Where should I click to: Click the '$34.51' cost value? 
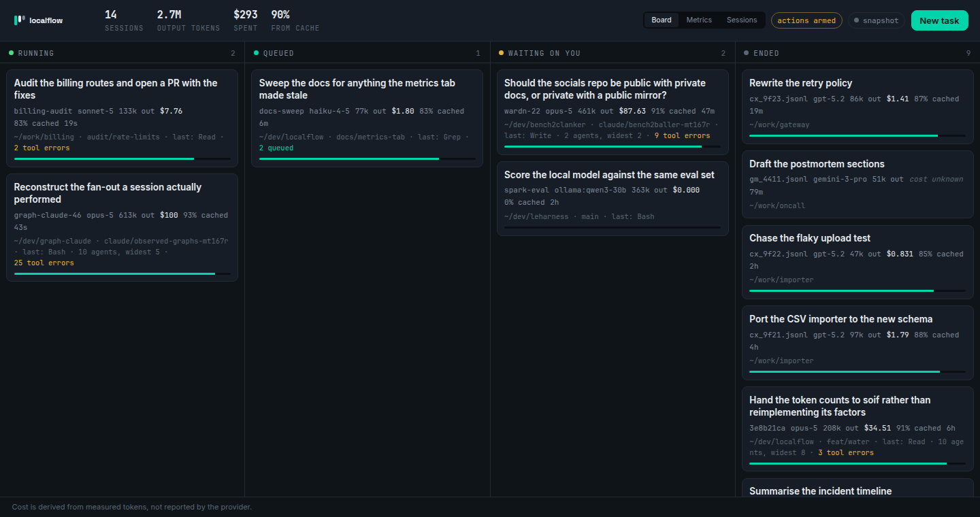point(878,428)
